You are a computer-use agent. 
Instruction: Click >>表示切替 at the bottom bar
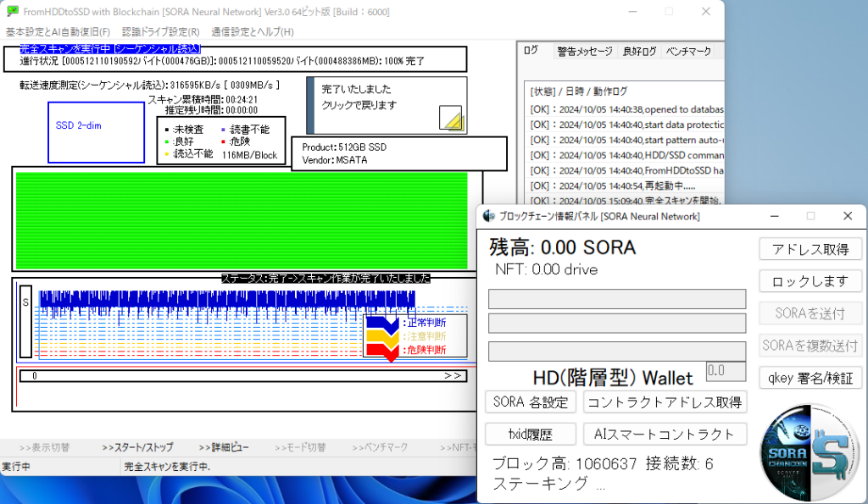pos(44,447)
